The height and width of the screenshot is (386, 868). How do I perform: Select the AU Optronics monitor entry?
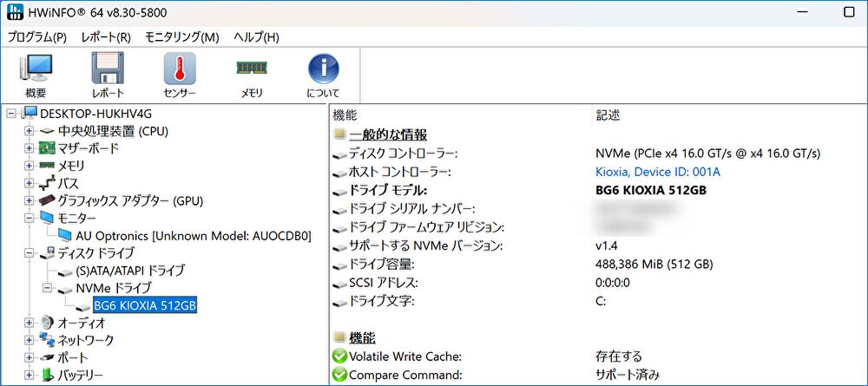pyautogui.click(x=193, y=235)
